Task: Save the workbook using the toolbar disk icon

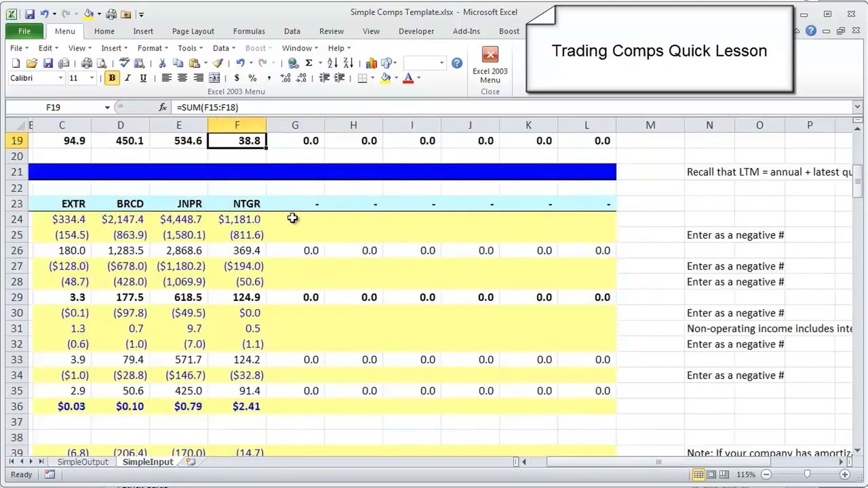Action: click(x=47, y=63)
